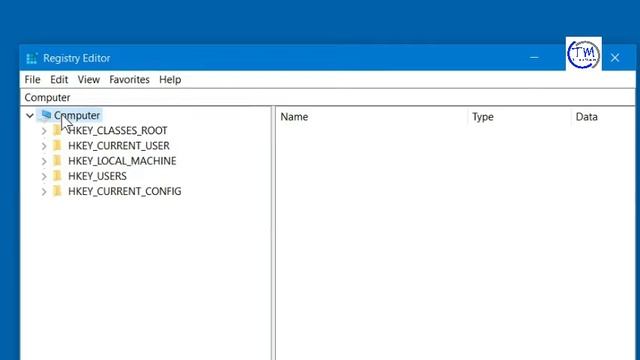
Task: Open the Help menu
Action: pos(170,80)
